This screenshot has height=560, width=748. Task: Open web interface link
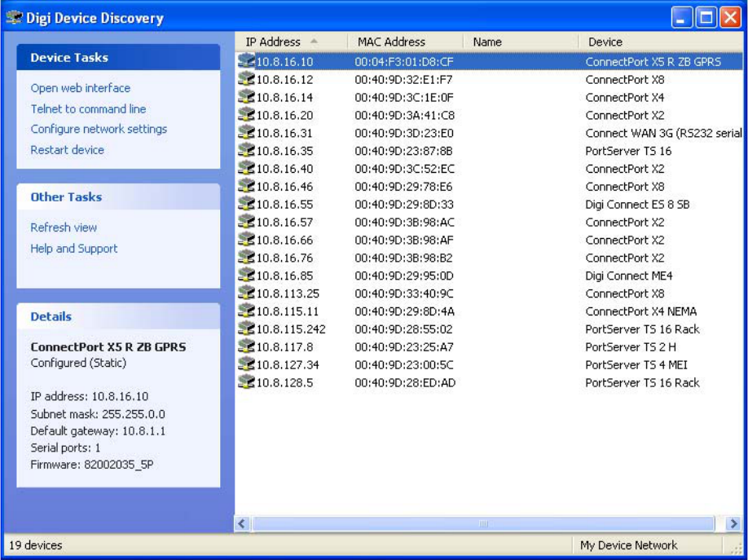click(80, 88)
